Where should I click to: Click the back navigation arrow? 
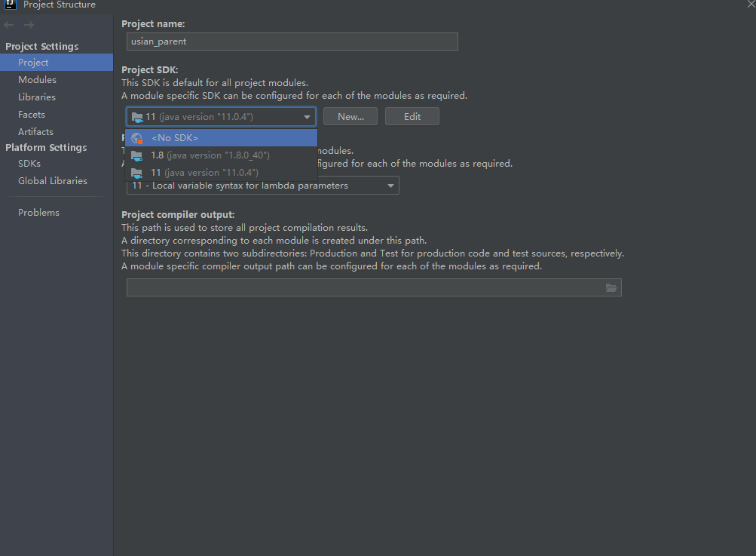coord(8,24)
